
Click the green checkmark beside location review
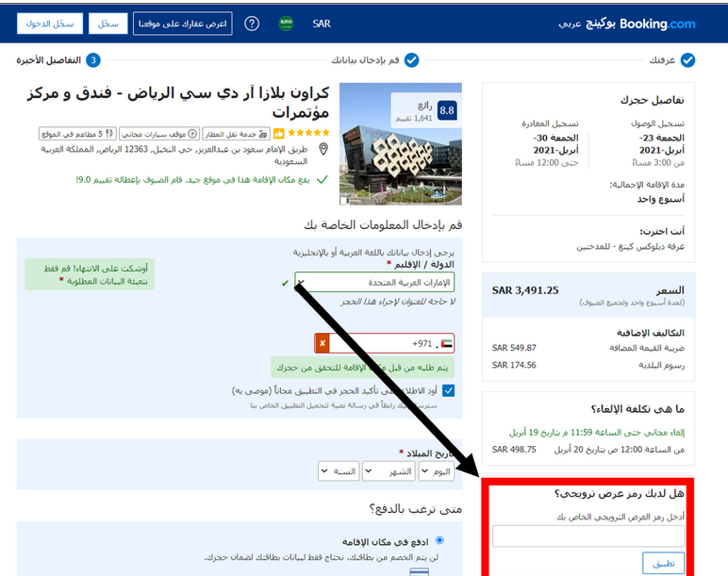click(x=322, y=180)
